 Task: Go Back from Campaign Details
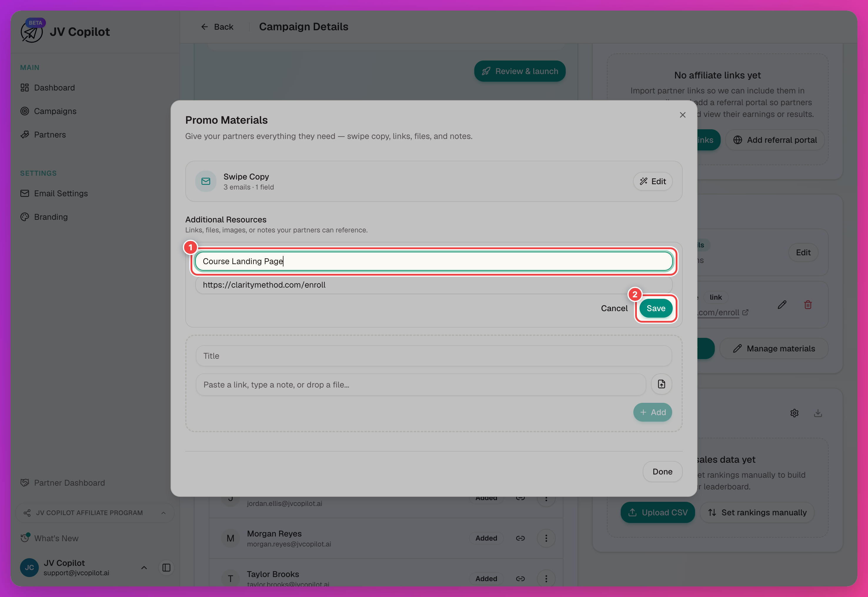click(x=217, y=27)
